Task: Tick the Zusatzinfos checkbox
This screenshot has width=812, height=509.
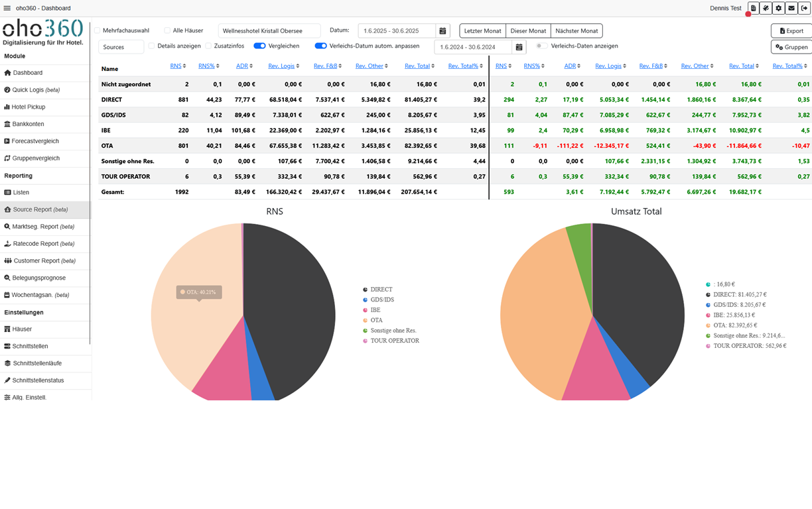Action: pos(208,46)
